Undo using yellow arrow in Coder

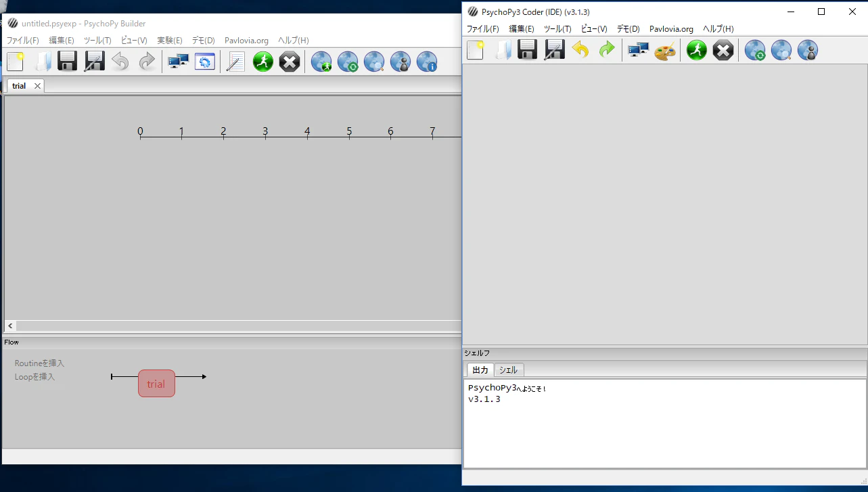pyautogui.click(x=580, y=50)
